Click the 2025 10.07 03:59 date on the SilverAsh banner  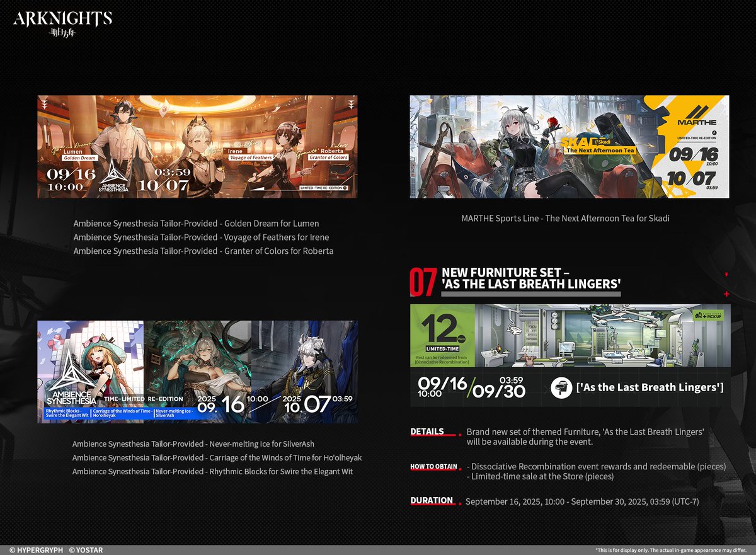coord(318,403)
